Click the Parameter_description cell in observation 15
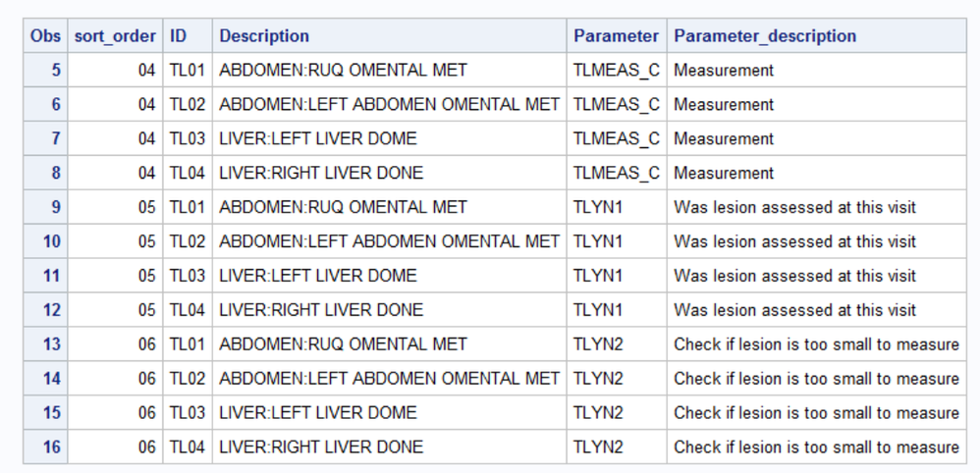Image resolution: width=980 pixels, height=473 pixels. coord(815,413)
